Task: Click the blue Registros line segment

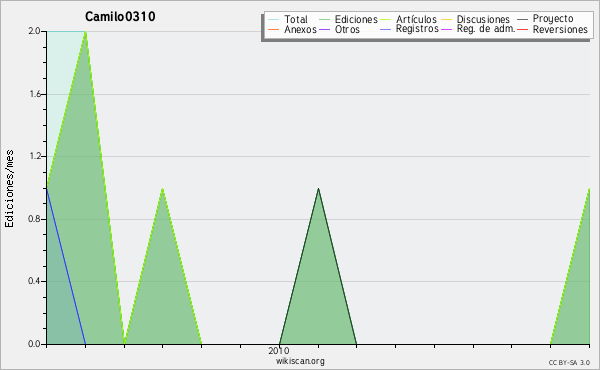Action: pyautogui.click(x=66, y=267)
